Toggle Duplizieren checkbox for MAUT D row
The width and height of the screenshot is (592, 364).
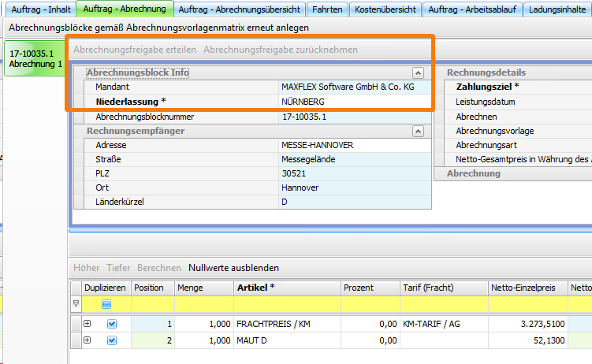pos(111,340)
